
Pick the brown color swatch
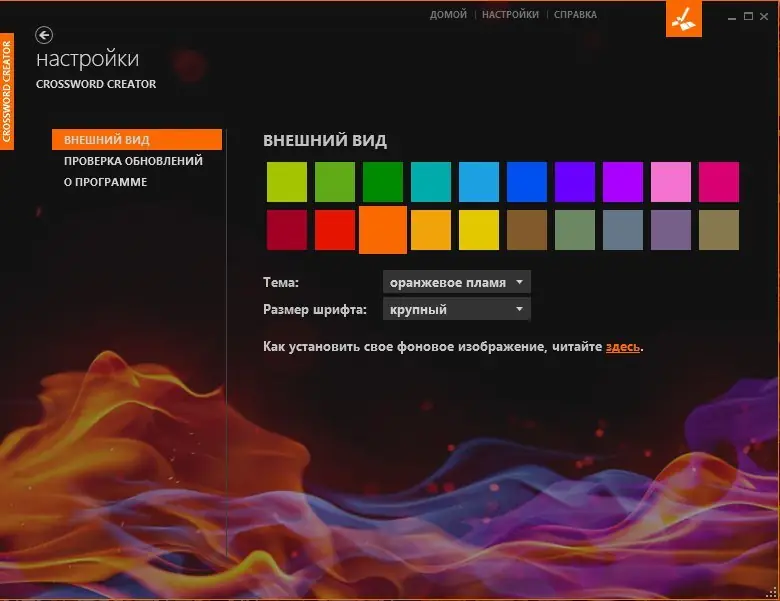527,230
